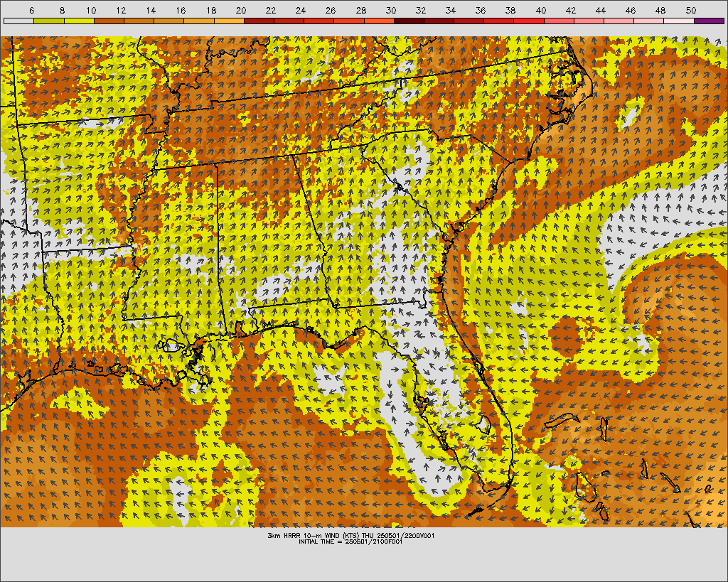728x582 pixels.
Task: Pick the maroon swatch between 30 and 32
Action: click(x=409, y=21)
